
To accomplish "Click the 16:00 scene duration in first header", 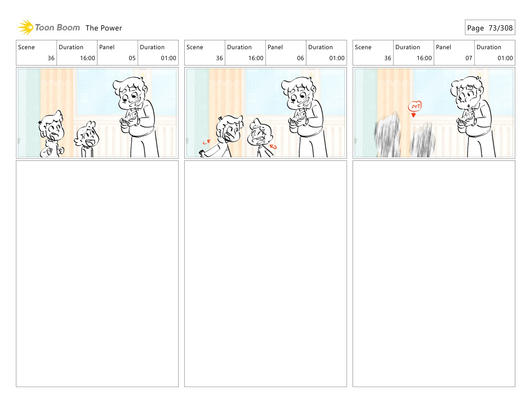I will (88, 58).
